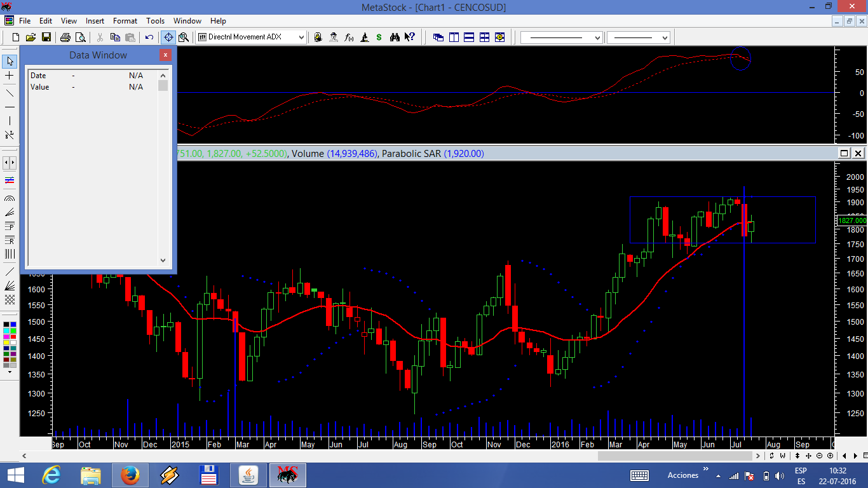Select the Gann grid tool

click(10, 299)
